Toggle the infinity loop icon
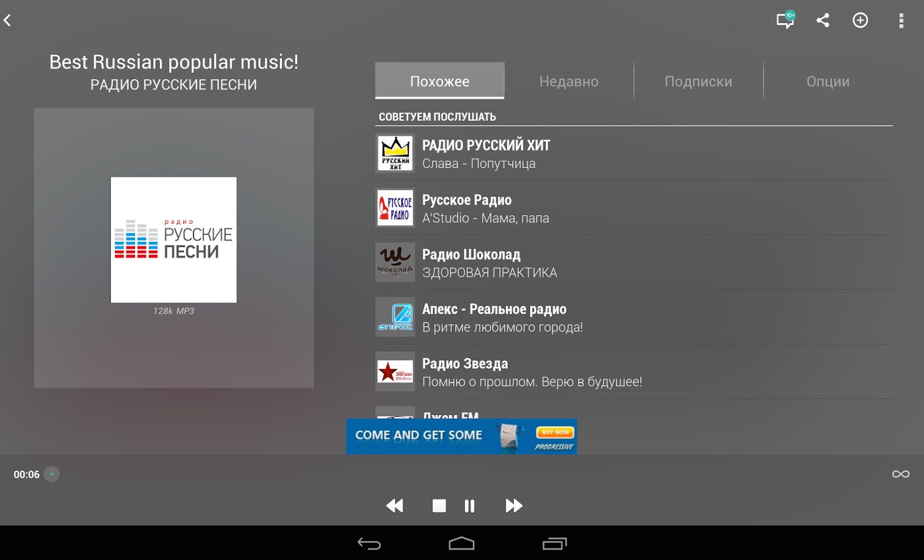Screen dimensions: 924x560 900,474
